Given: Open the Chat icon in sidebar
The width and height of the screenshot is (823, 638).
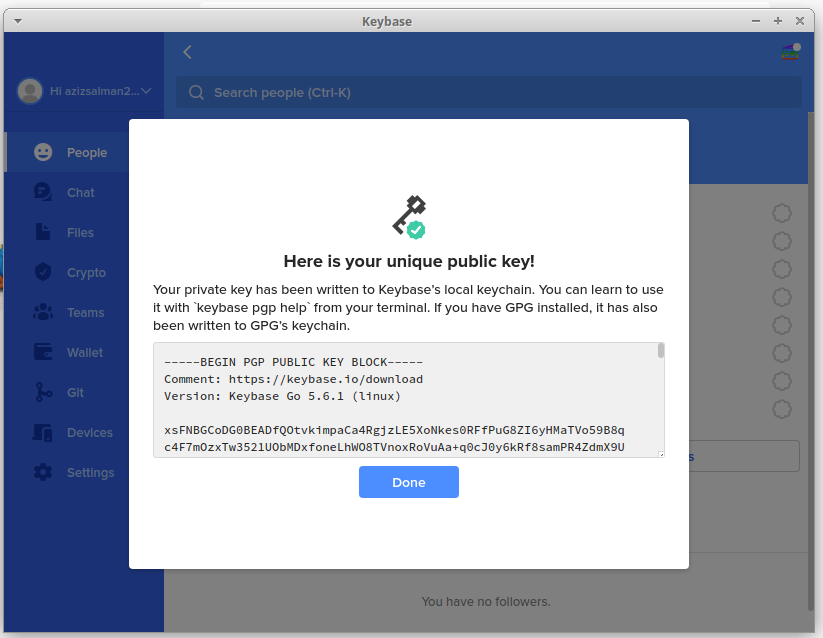Looking at the screenshot, I should coord(43,192).
